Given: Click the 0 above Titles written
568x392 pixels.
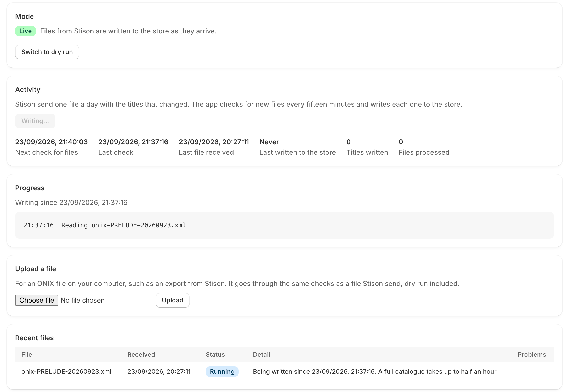Looking at the screenshot, I should (x=349, y=142).
